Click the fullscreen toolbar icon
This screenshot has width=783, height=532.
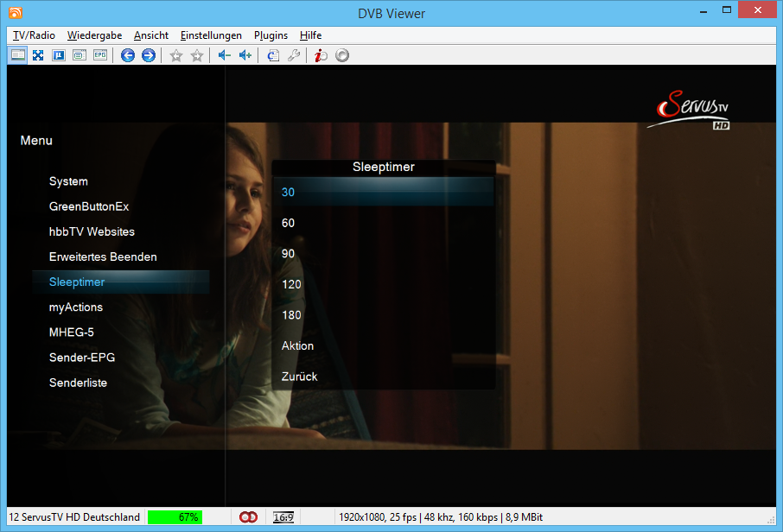tap(38, 55)
